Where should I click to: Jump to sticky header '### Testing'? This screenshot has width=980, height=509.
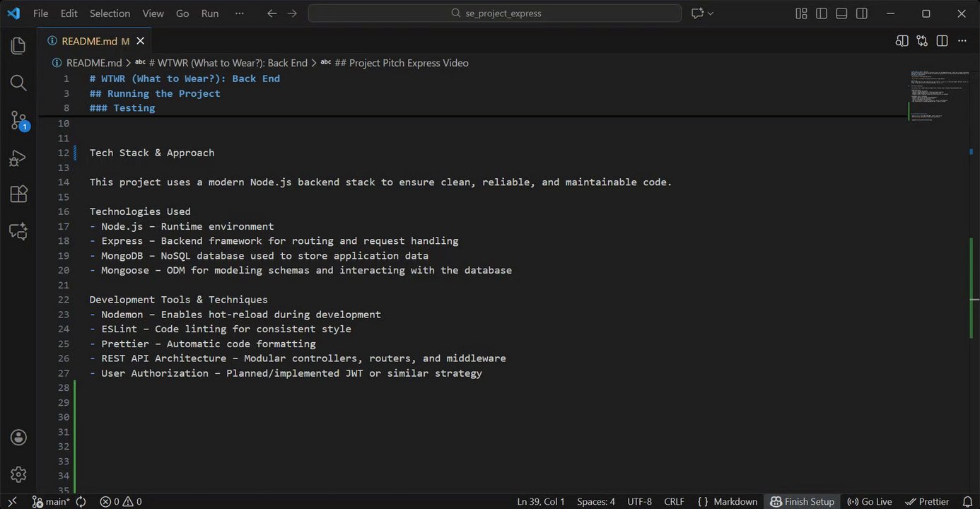(x=122, y=108)
